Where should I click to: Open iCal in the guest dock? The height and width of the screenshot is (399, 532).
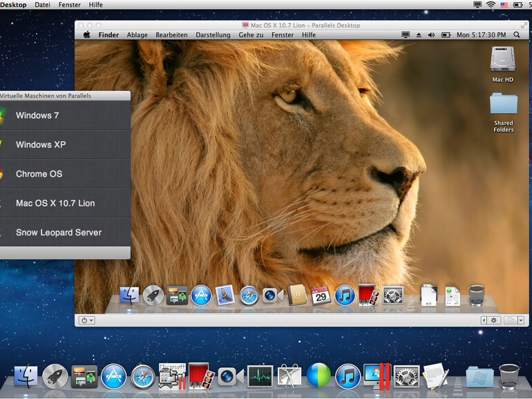[x=321, y=295]
